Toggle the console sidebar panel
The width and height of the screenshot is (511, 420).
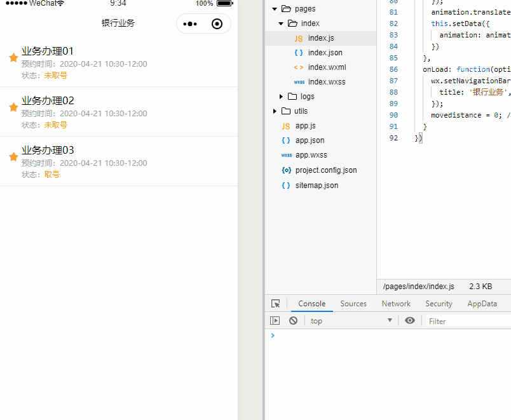coord(275,320)
